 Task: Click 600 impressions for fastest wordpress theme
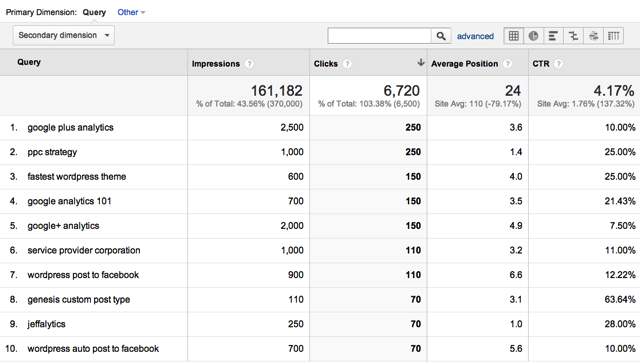click(x=296, y=177)
